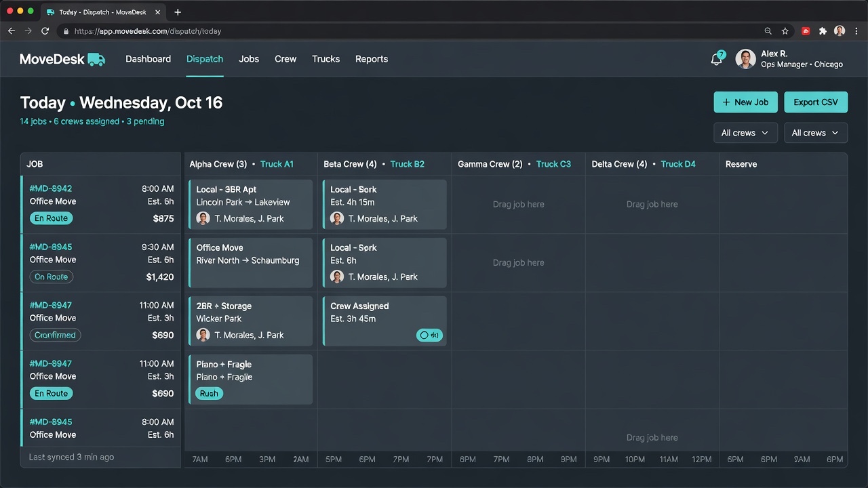This screenshot has width=868, height=488.
Task: Close the Today - Dispatch browser tab
Action: pyautogui.click(x=159, y=12)
